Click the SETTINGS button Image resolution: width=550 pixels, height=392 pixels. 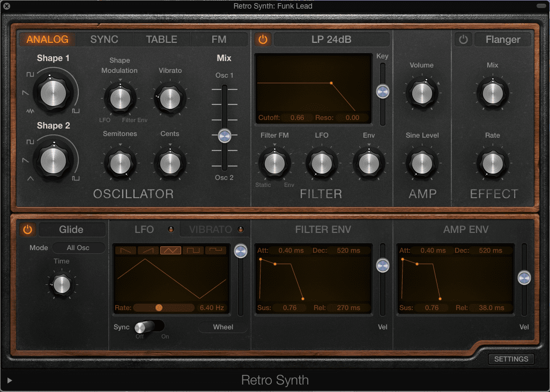[511, 359]
